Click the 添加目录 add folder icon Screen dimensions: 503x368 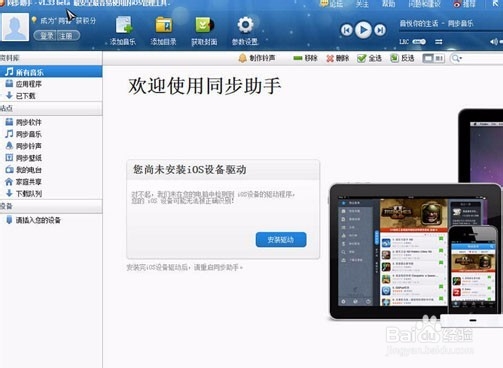pyautogui.click(x=163, y=31)
